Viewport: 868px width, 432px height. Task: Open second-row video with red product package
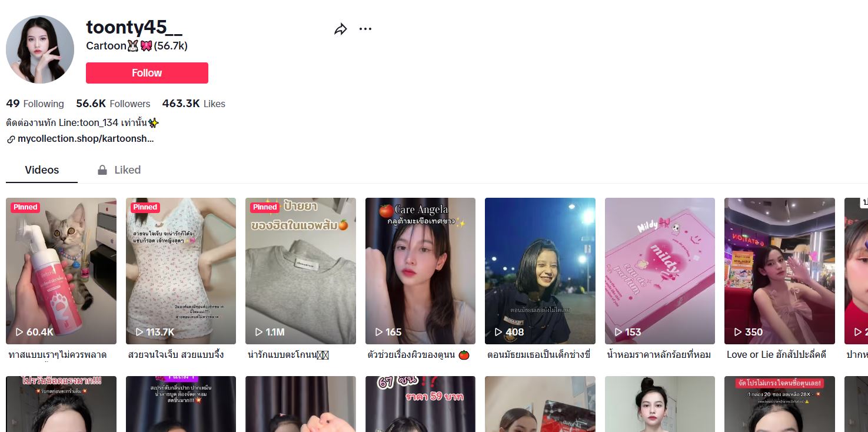(x=540, y=404)
